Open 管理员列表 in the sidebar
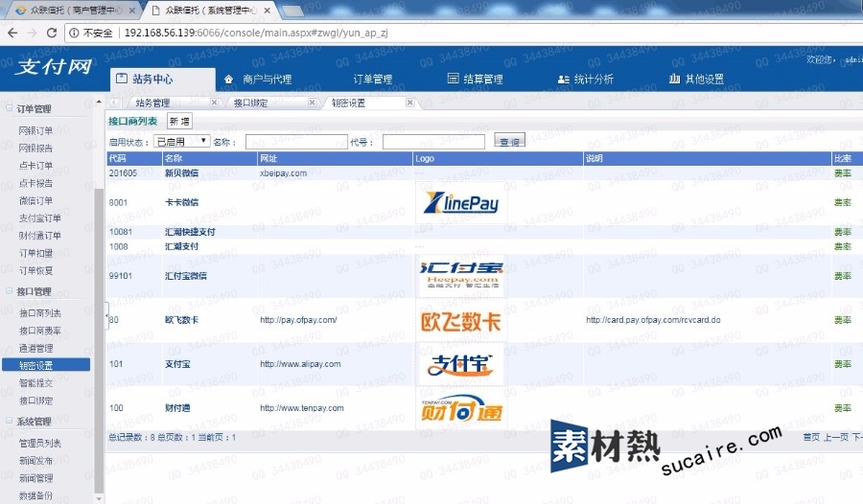863x504 pixels. pyautogui.click(x=40, y=443)
